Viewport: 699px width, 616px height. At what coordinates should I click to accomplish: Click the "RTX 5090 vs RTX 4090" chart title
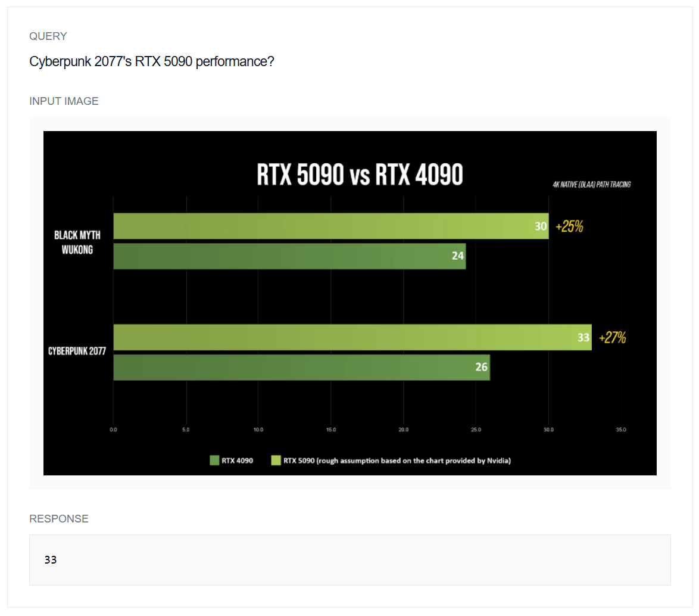[x=360, y=175]
